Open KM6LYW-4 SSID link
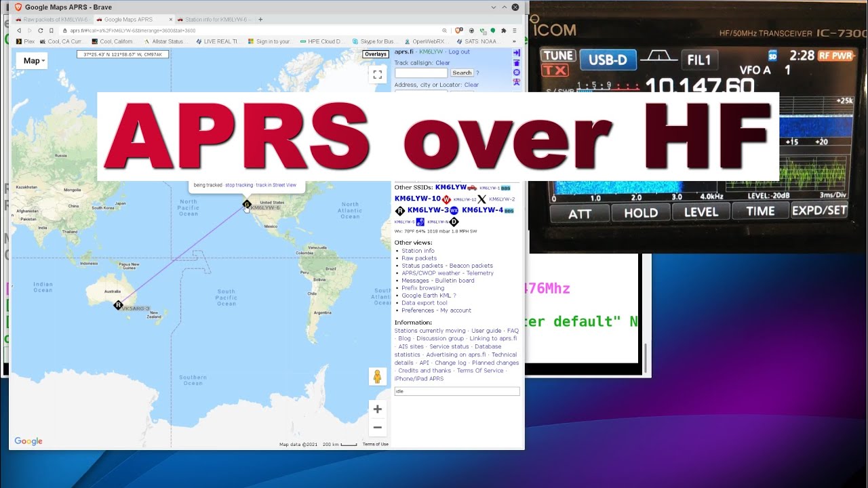Screen dimensions: 868x488 coord(482,210)
